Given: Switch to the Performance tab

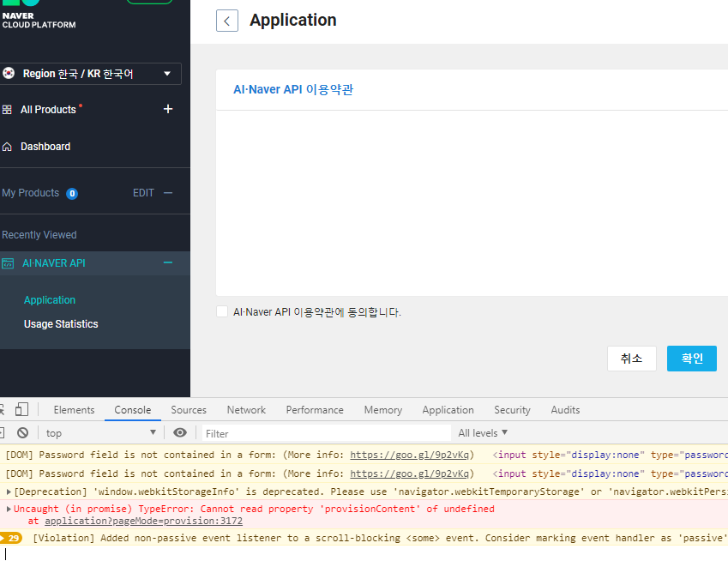Looking at the screenshot, I should coord(315,410).
